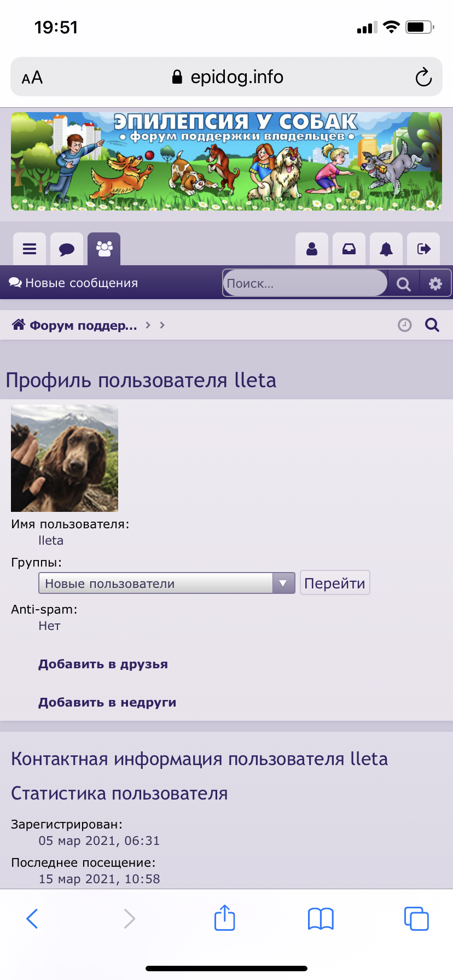Open the user profile icon

point(312,249)
